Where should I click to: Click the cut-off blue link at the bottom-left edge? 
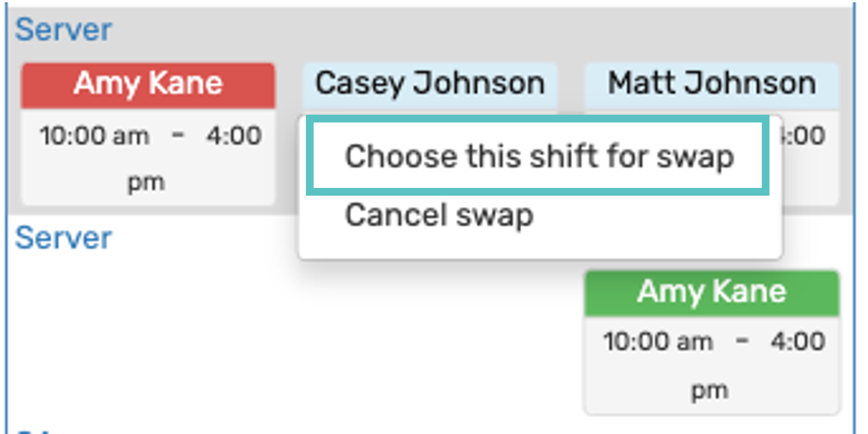tap(33, 430)
